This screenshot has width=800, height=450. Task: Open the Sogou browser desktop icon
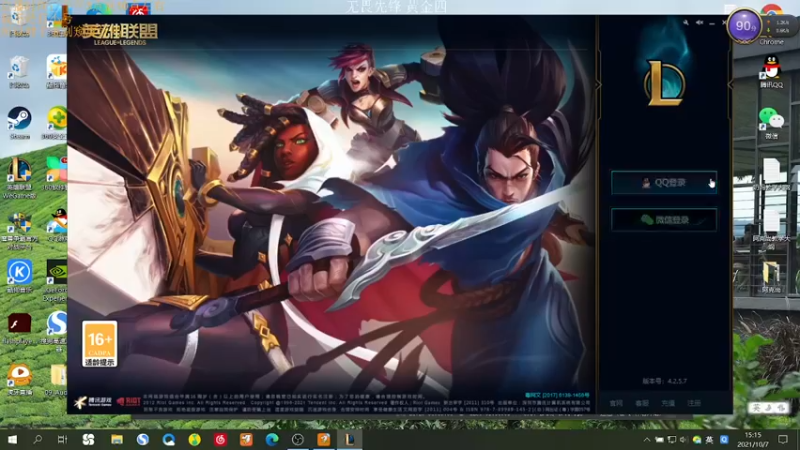(56, 331)
